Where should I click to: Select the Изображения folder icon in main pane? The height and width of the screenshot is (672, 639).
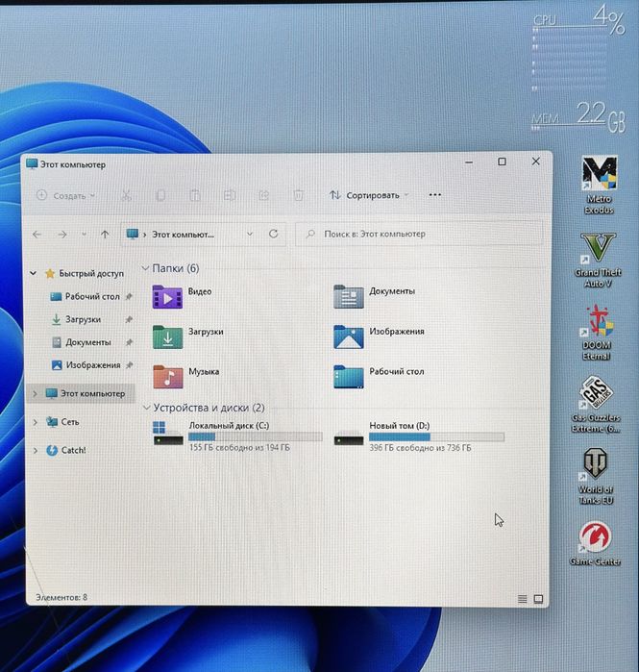pyautogui.click(x=349, y=336)
